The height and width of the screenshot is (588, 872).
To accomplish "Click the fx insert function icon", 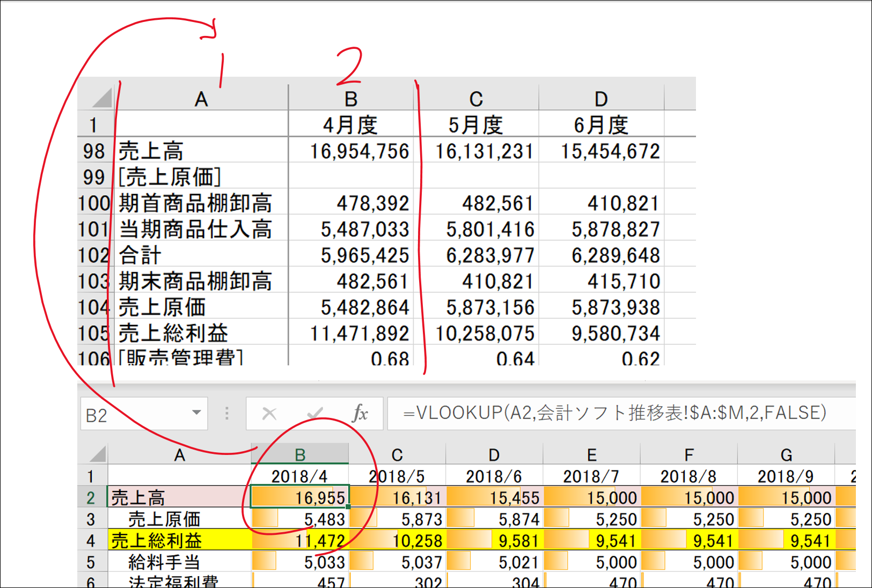I will (360, 413).
